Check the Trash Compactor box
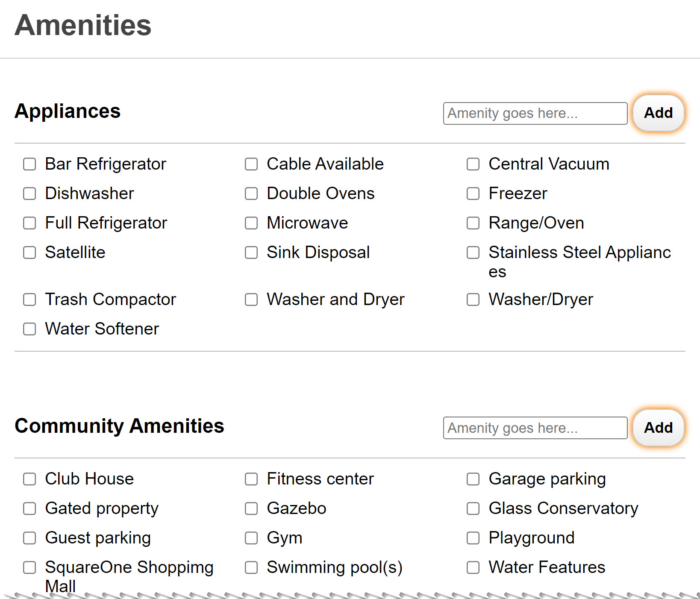 [29, 299]
